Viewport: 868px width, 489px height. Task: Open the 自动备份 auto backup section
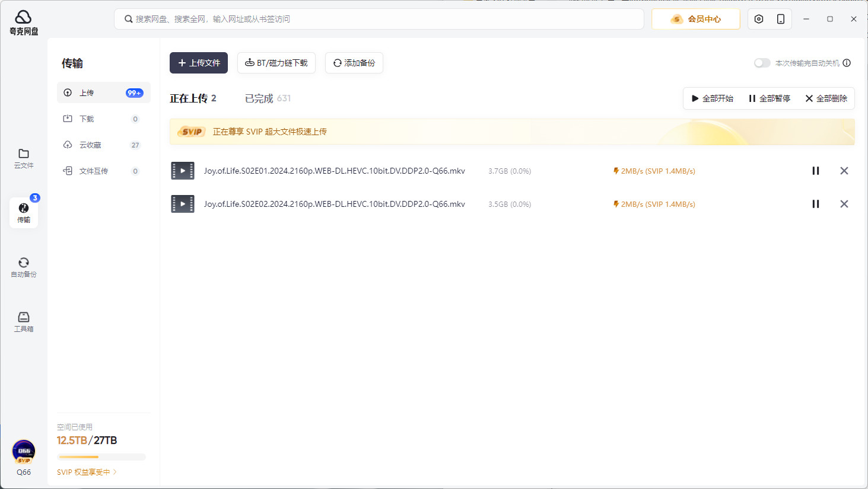(24, 267)
